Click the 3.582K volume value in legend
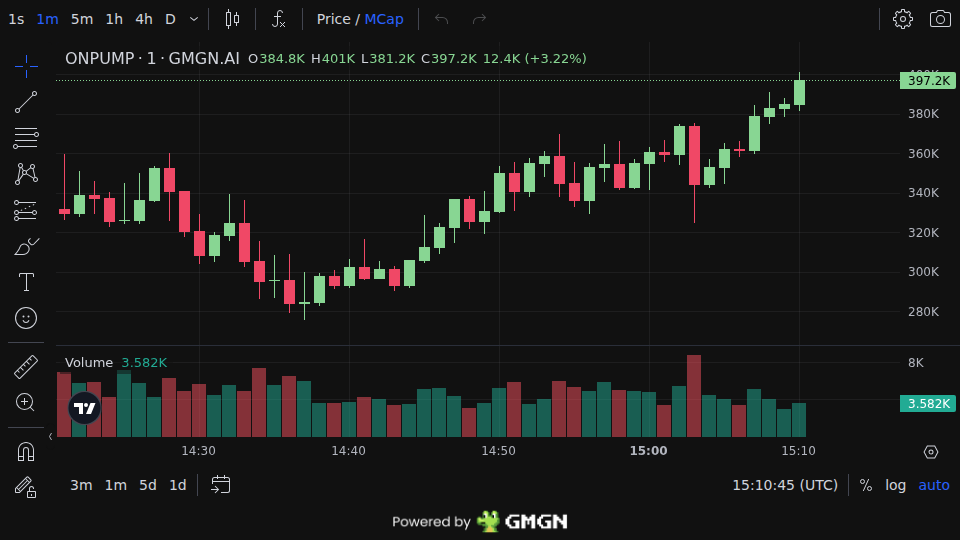 click(144, 362)
